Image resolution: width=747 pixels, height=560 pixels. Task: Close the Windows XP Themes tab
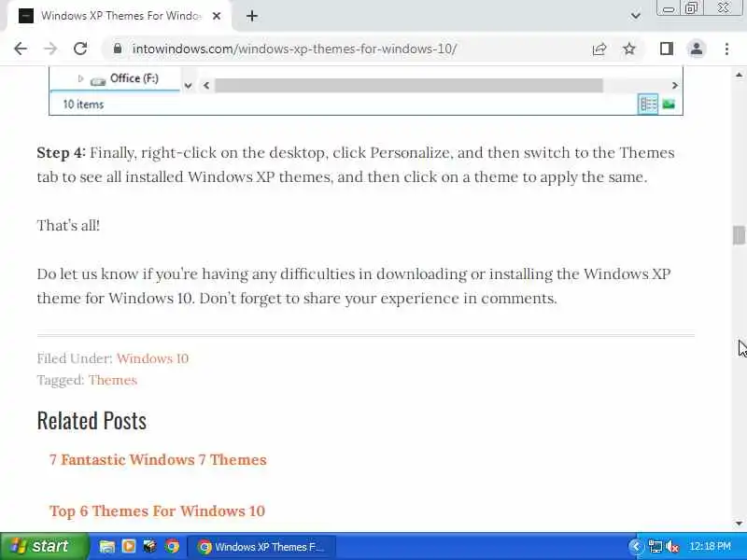(217, 16)
